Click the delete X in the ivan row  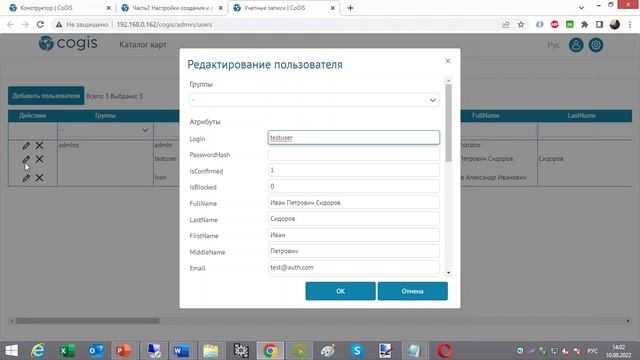tap(39, 178)
